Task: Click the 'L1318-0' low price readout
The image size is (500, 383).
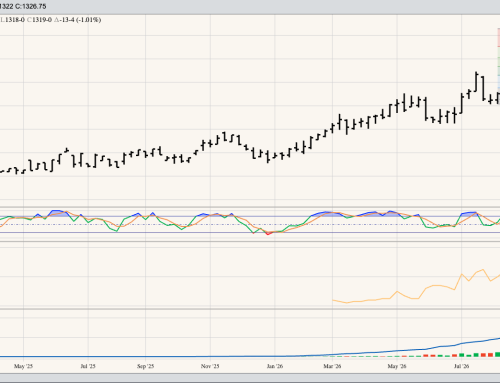Action: 12,20
